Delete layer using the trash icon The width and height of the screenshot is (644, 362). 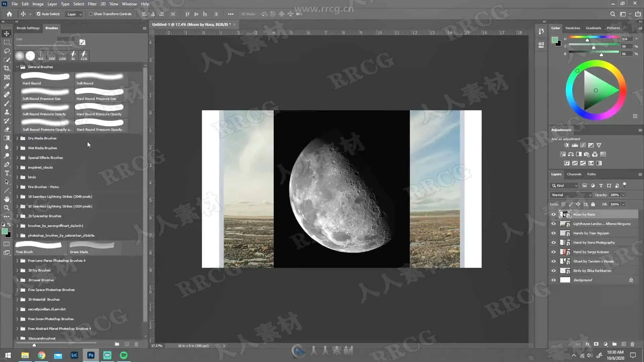[x=632, y=344]
